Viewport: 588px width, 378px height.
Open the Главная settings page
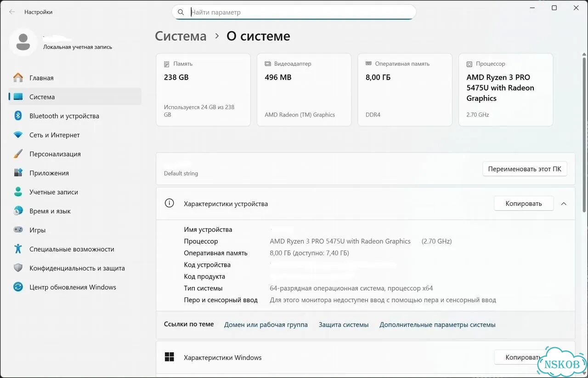pos(75,78)
